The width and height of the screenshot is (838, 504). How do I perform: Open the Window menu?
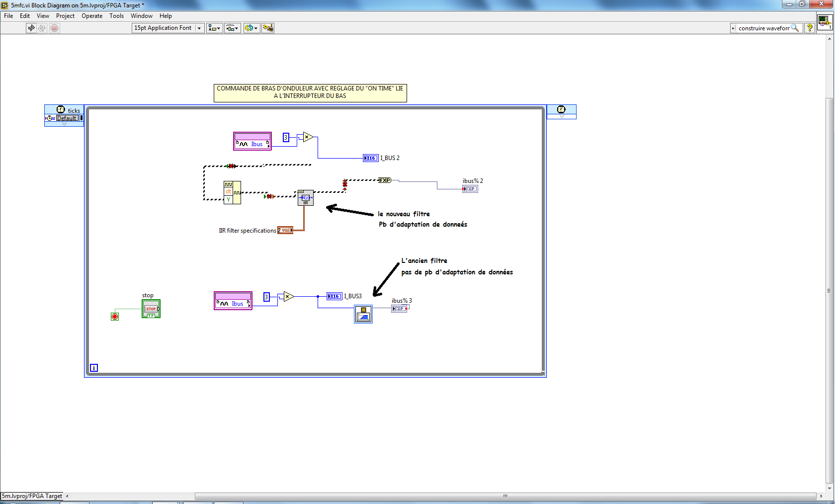[x=142, y=16]
